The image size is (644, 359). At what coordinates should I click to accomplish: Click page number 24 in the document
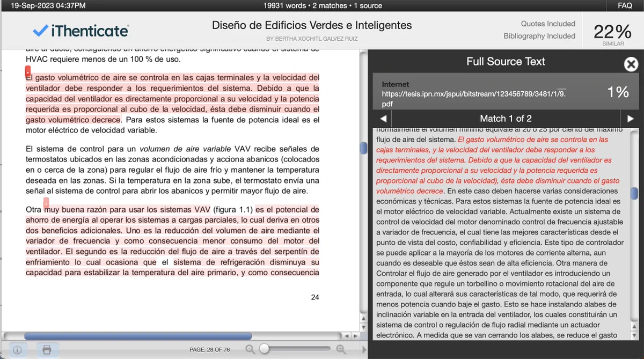click(315, 297)
